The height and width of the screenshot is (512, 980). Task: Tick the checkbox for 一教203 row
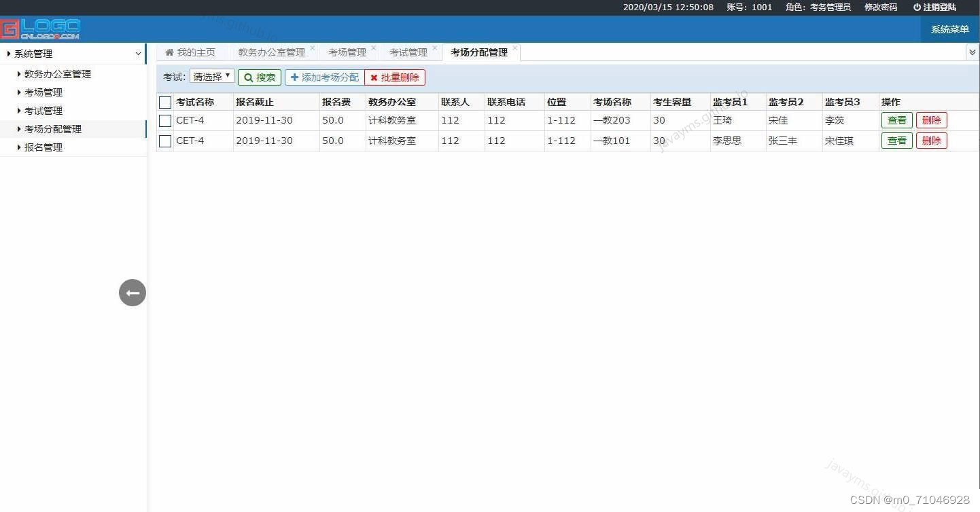(165, 121)
